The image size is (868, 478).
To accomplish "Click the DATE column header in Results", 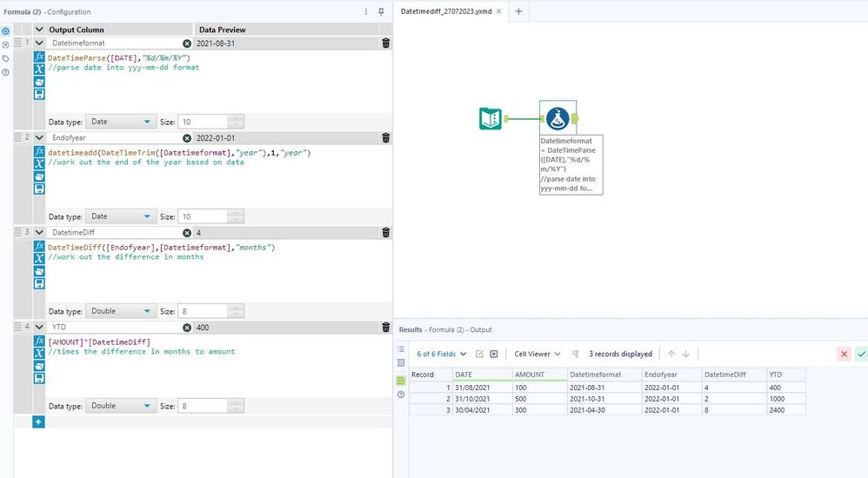I will pos(482,375).
